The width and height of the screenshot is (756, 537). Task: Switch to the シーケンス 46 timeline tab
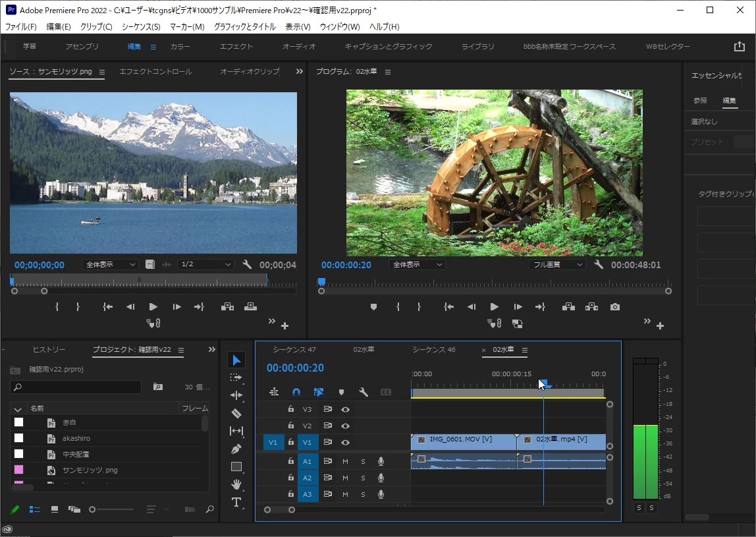433,350
